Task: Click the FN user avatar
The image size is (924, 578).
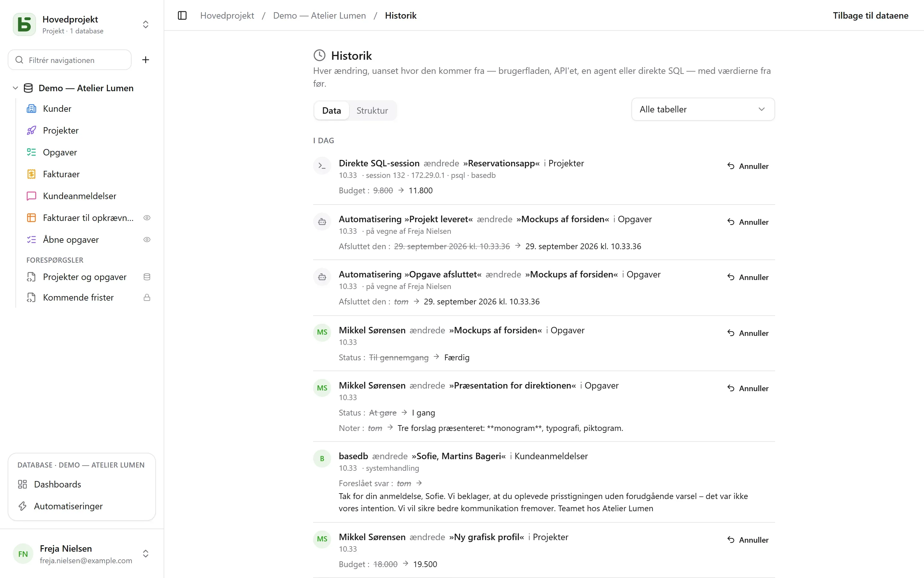Action: 23,554
